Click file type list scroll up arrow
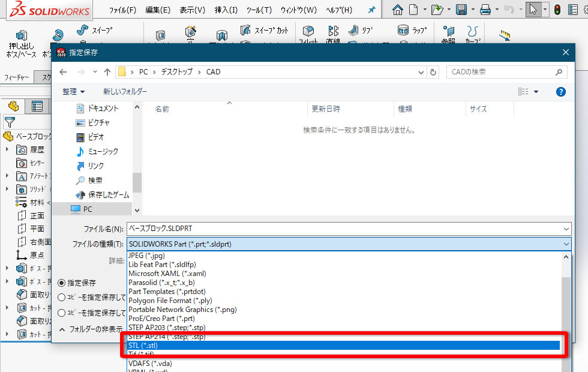588x372 pixels. [566, 257]
